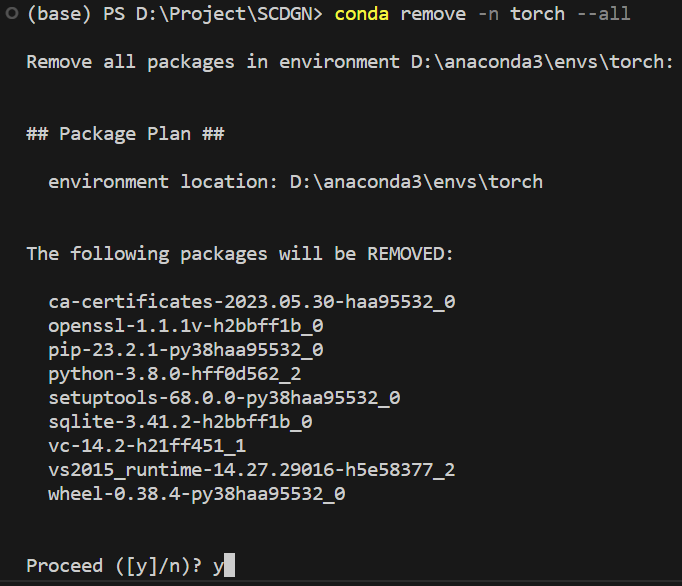
Task: Click the 'Proceed ([y]/n)?' prompt text
Action: [x=114, y=566]
